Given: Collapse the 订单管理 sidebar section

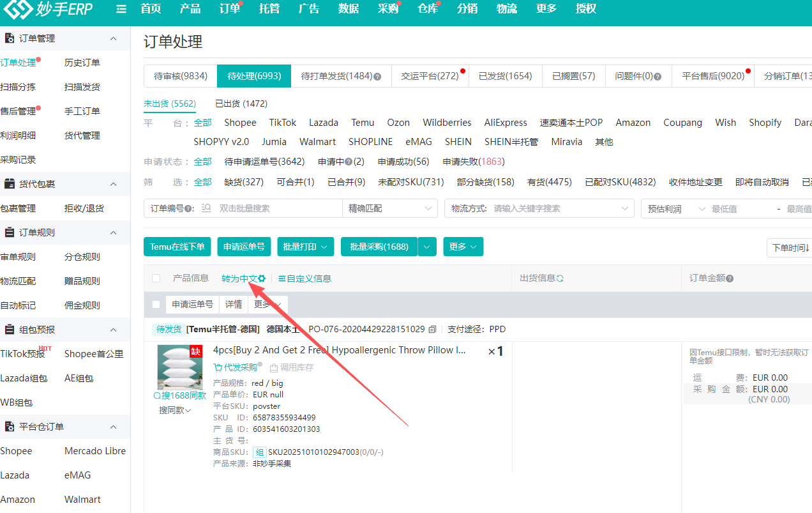Looking at the screenshot, I should tap(114, 38).
